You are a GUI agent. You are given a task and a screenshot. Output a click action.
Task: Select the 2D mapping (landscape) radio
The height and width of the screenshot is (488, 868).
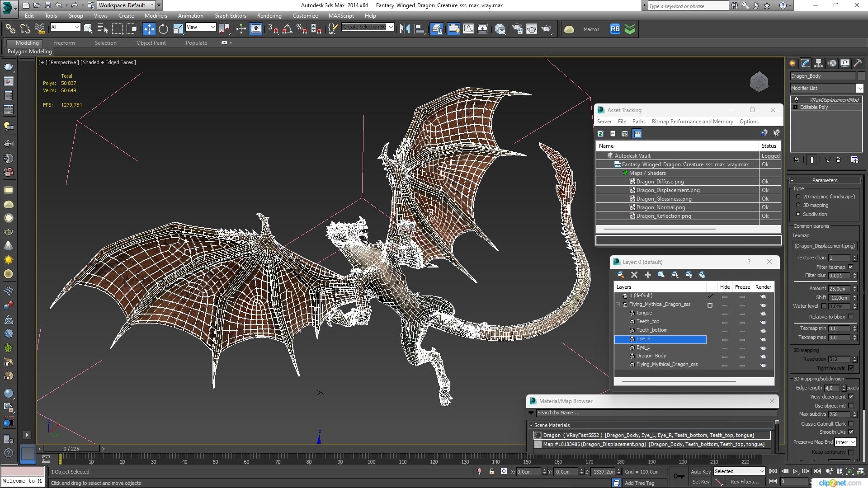[x=798, y=197]
